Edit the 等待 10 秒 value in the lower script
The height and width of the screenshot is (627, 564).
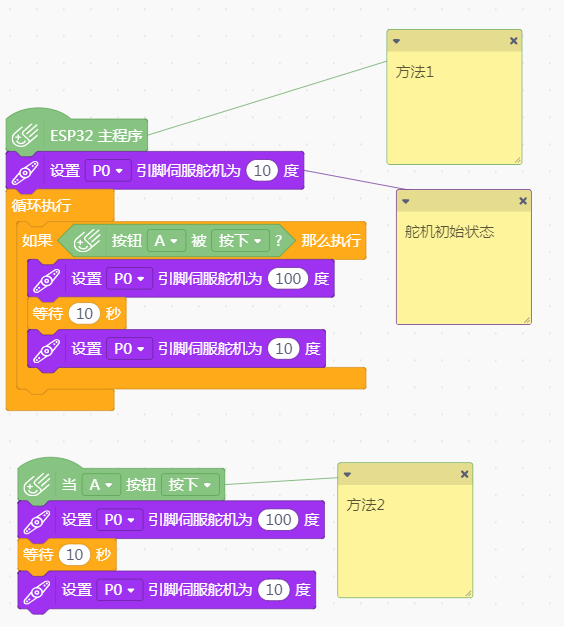tap(74, 555)
